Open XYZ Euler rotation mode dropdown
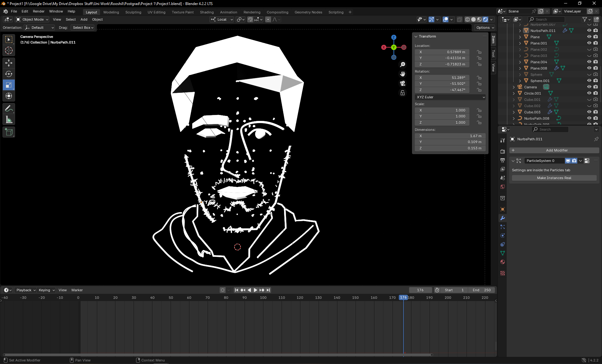The height and width of the screenshot is (364, 602). tap(450, 97)
